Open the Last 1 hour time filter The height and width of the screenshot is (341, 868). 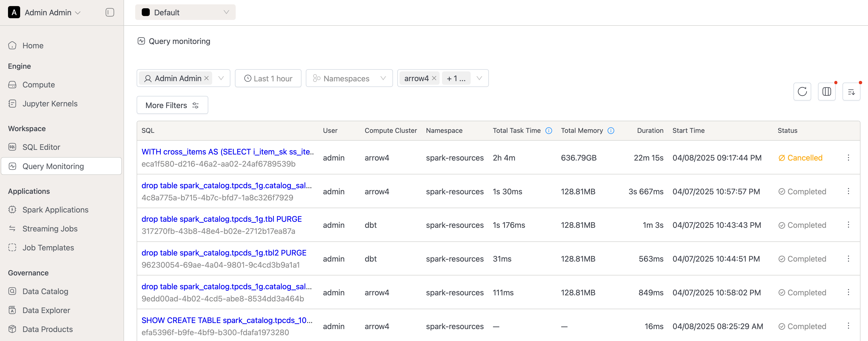[268, 78]
